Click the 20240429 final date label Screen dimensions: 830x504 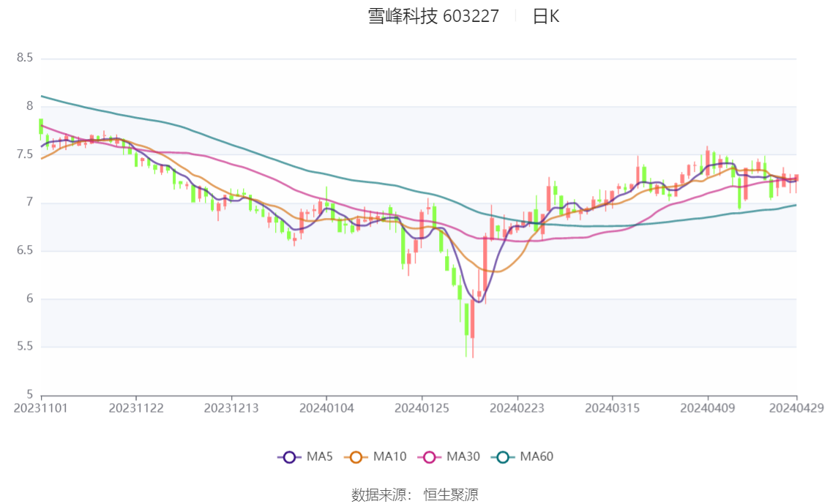(796, 408)
